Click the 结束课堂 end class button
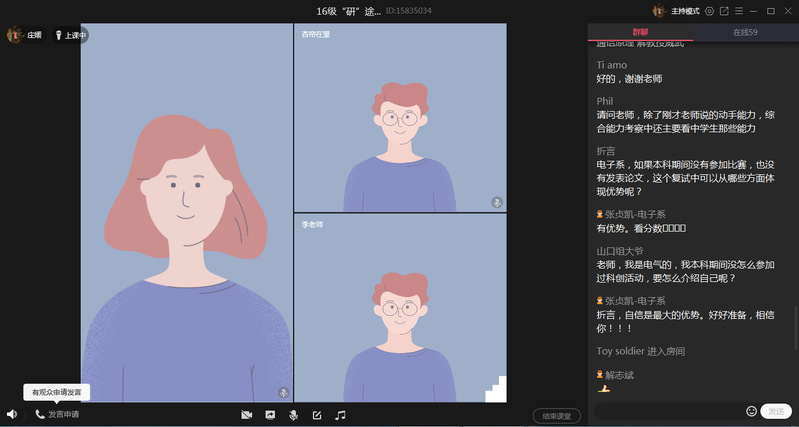The width and height of the screenshot is (799, 427). pyautogui.click(x=556, y=415)
